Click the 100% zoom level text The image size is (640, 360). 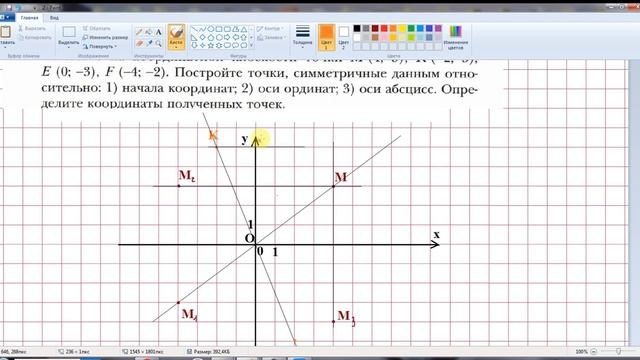tap(581, 351)
